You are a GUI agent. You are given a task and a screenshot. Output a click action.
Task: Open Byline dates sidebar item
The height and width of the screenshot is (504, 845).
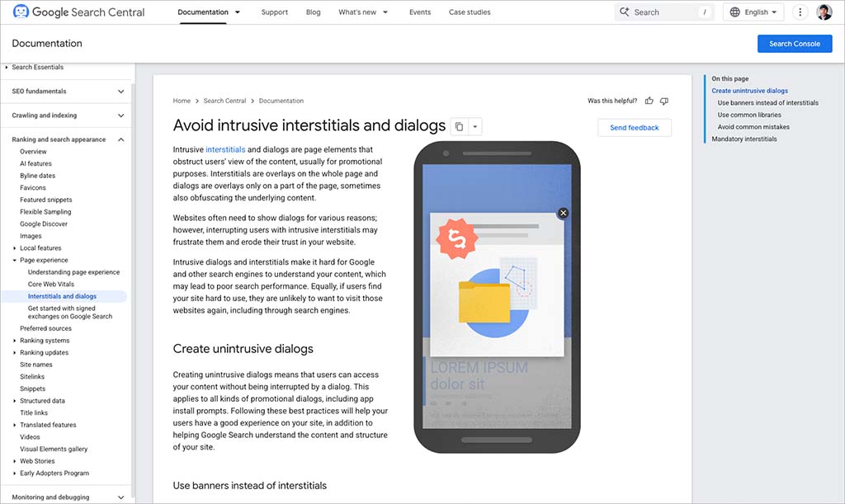click(38, 176)
